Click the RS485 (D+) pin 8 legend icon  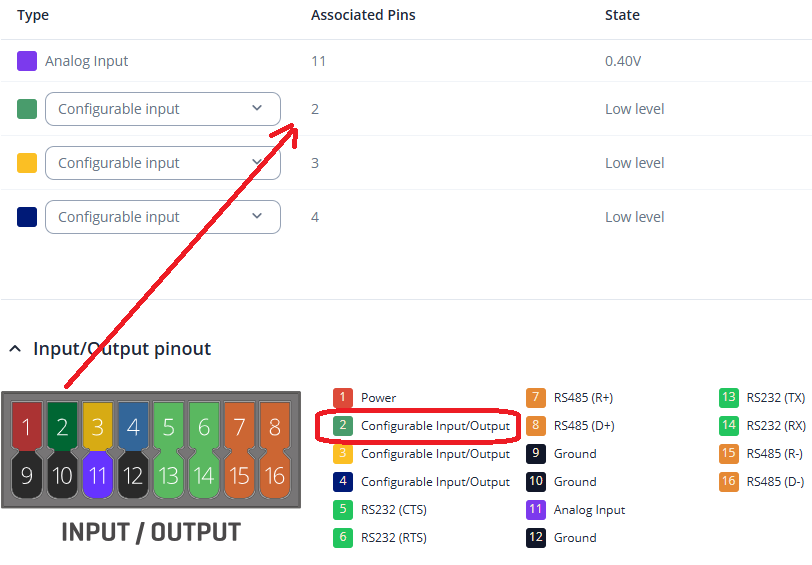coord(536,426)
